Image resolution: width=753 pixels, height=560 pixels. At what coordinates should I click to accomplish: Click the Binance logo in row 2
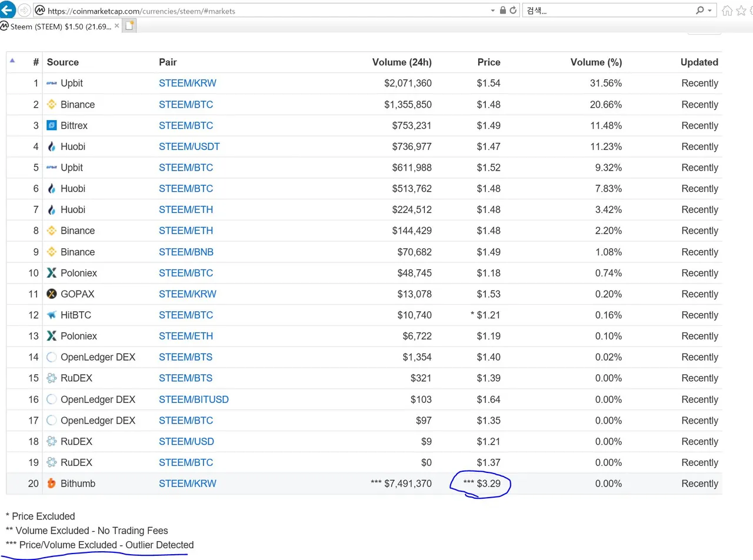point(51,105)
